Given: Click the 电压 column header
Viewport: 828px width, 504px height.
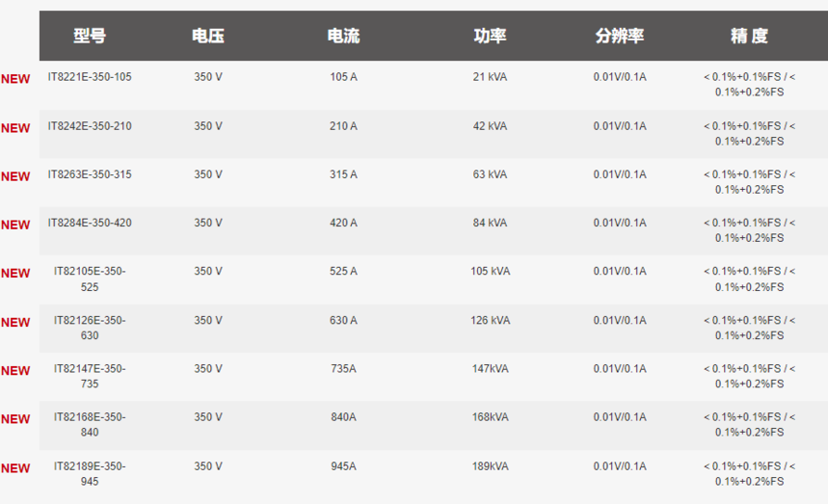Looking at the screenshot, I should [x=208, y=36].
